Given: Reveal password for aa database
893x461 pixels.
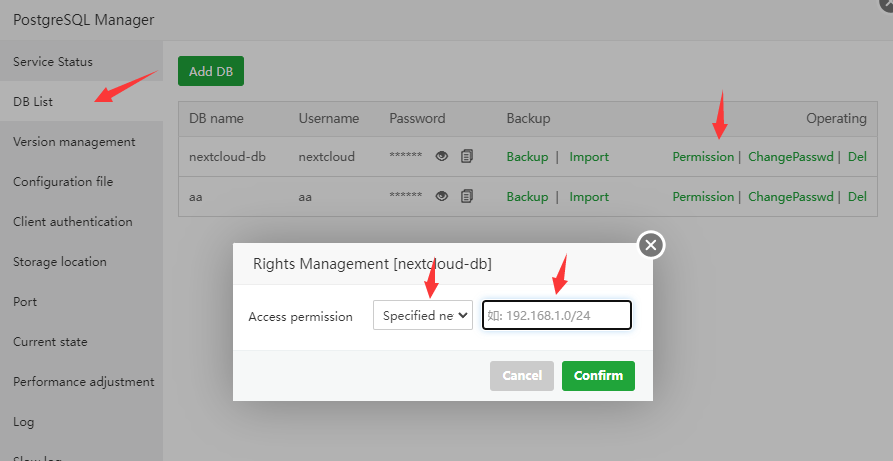Looking at the screenshot, I should [442, 197].
